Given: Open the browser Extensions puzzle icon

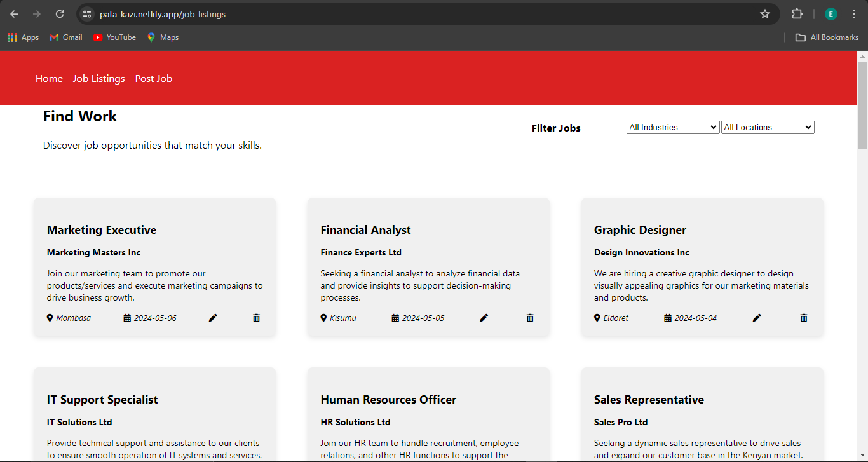Looking at the screenshot, I should (797, 14).
